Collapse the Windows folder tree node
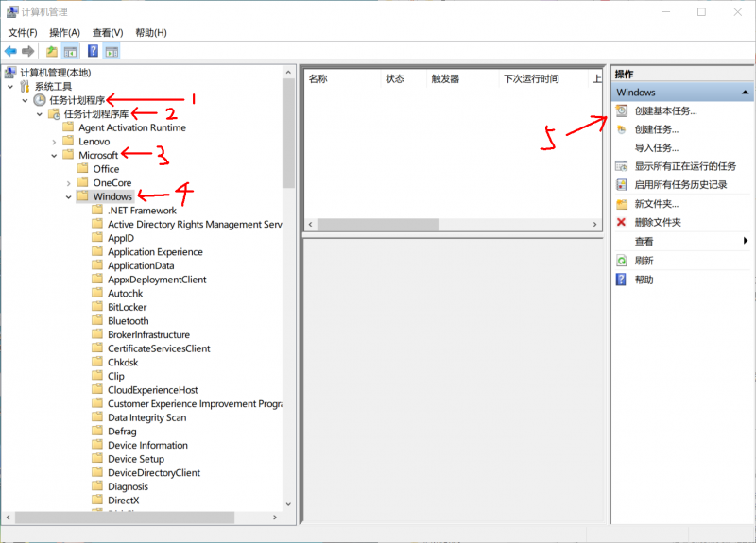Image resolution: width=756 pixels, height=543 pixels. [x=69, y=197]
